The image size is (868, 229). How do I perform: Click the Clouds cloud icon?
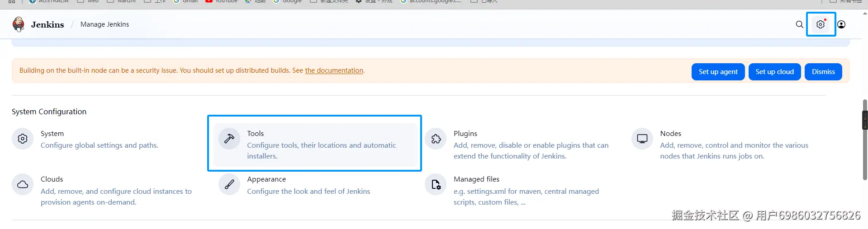pyautogui.click(x=23, y=184)
